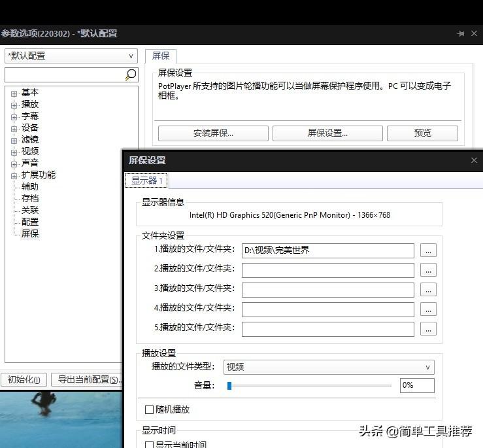Expand the 设备 tree node
This screenshot has height=448, width=483.
tap(14, 129)
